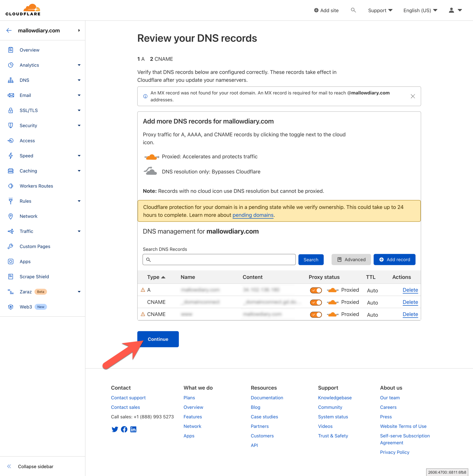
Task: Open Workers Routes in sidebar
Action: pyautogui.click(x=36, y=186)
